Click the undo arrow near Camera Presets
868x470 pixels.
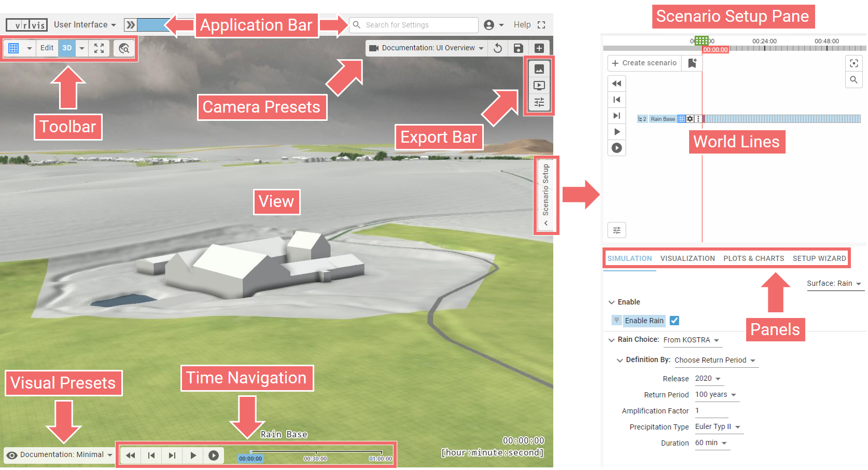click(x=497, y=48)
